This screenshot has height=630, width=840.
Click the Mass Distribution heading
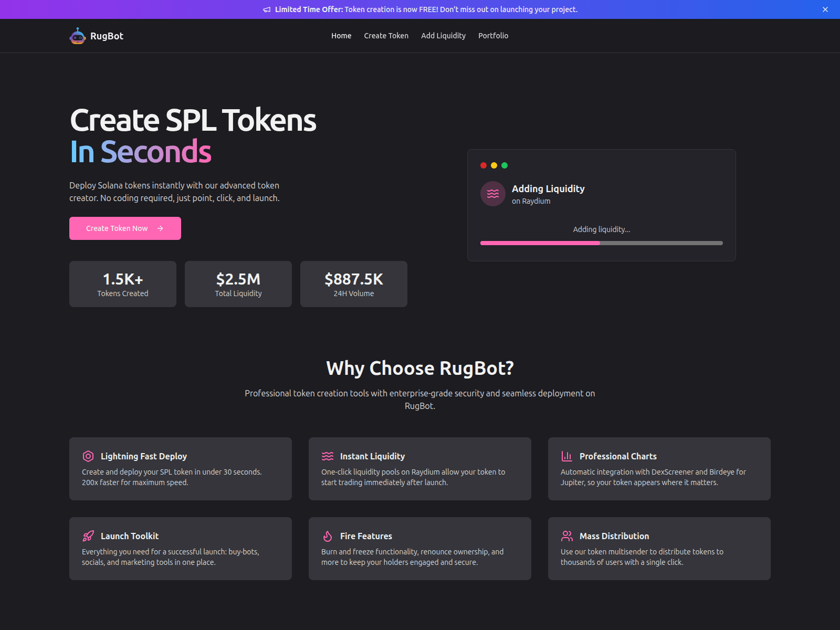(614, 536)
